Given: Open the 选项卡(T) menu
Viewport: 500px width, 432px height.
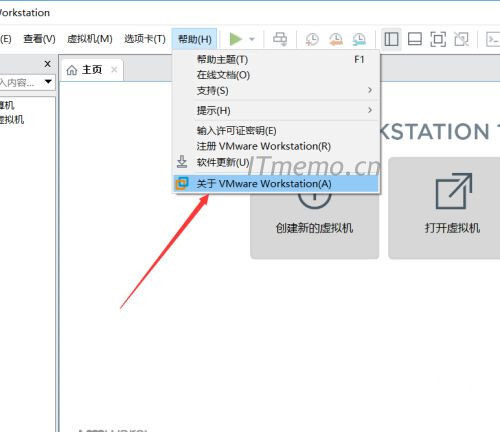Looking at the screenshot, I should pos(145,39).
